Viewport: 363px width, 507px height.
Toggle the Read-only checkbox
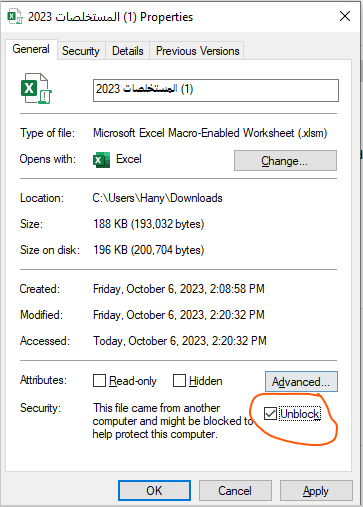pos(99,381)
